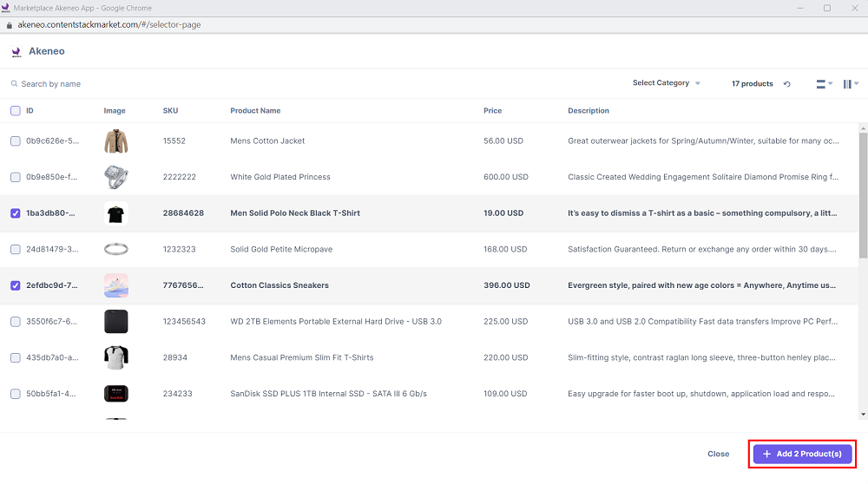
Task: Click Mens Cotton Jacket product image
Action: coord(116,141)
